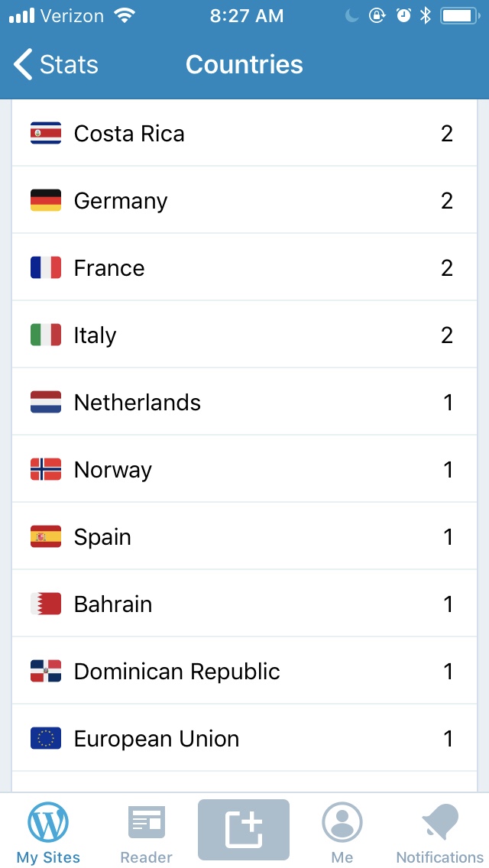489x868 pixels.
Task: Go back to Stats screen
Action: coord(57,65)
